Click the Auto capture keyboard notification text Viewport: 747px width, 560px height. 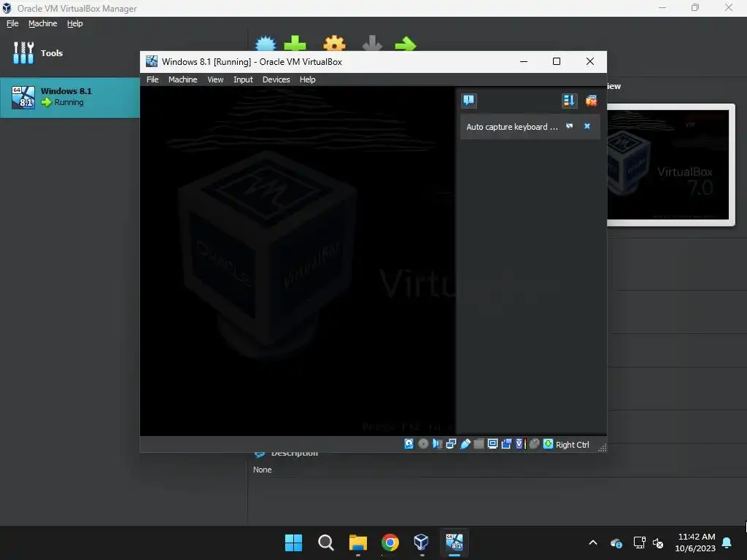(511, 127)
